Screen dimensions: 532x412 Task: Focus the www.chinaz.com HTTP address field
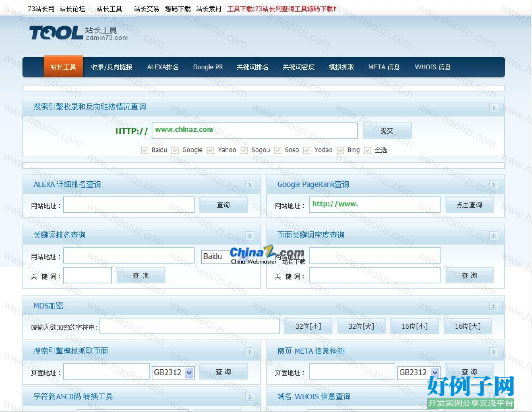click(x=255, y=131)
